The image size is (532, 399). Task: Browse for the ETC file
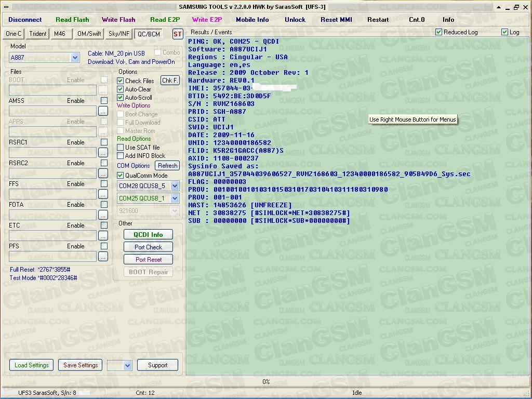click(x=103, y=235)
